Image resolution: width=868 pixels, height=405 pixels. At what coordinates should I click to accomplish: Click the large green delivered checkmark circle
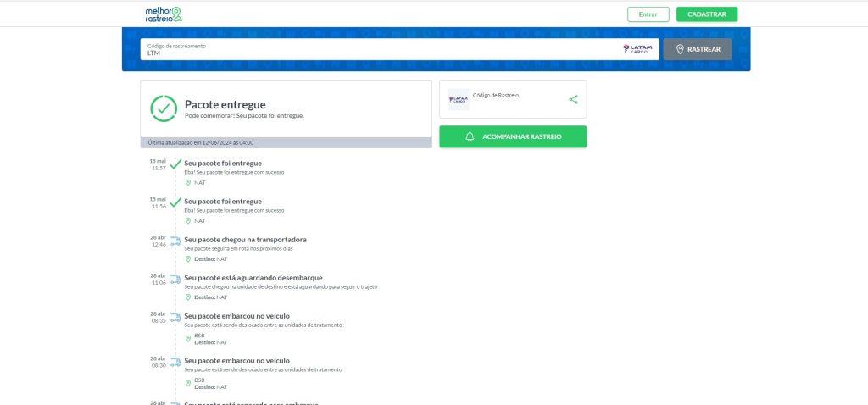[x=164, y=108]
